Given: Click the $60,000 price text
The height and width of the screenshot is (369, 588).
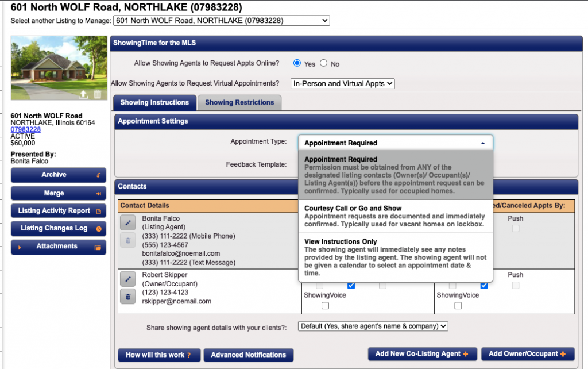Looking at the screenshot, I should point(23,143).
